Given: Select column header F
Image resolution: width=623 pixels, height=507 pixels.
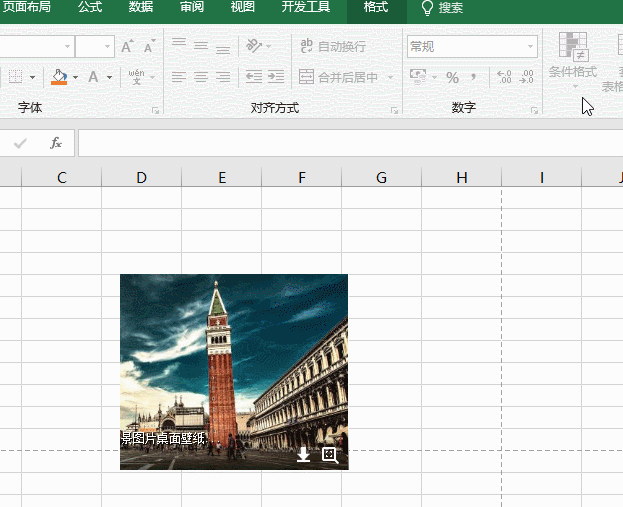Looking at the screenshot, I should (x=302, y=178).
